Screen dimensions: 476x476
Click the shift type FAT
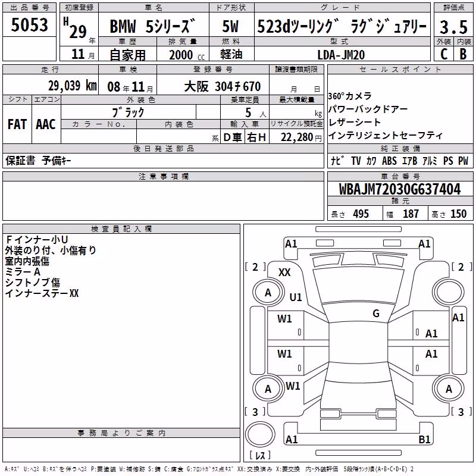[x=17, y=124]
